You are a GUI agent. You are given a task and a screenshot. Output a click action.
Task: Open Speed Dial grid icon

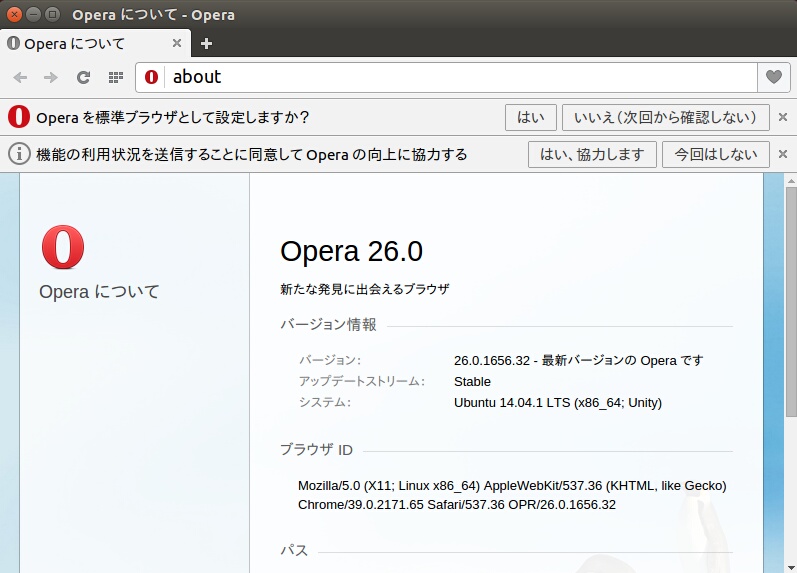(116, 77)
